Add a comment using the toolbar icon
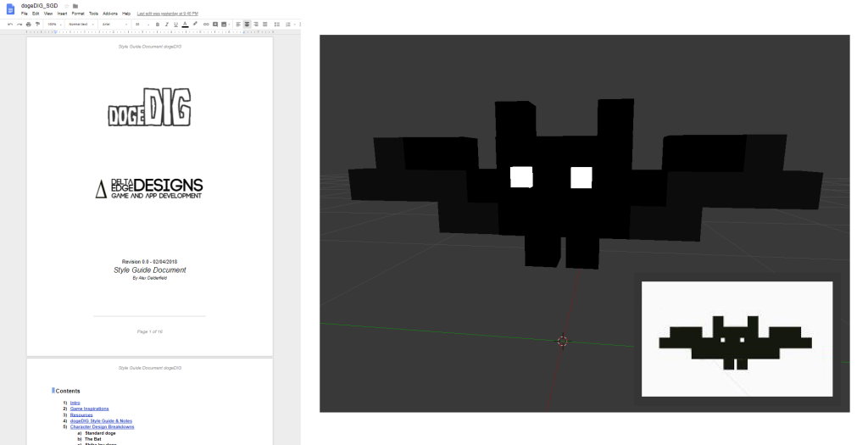The image size is (868, 445). click(x=215, y=24)
